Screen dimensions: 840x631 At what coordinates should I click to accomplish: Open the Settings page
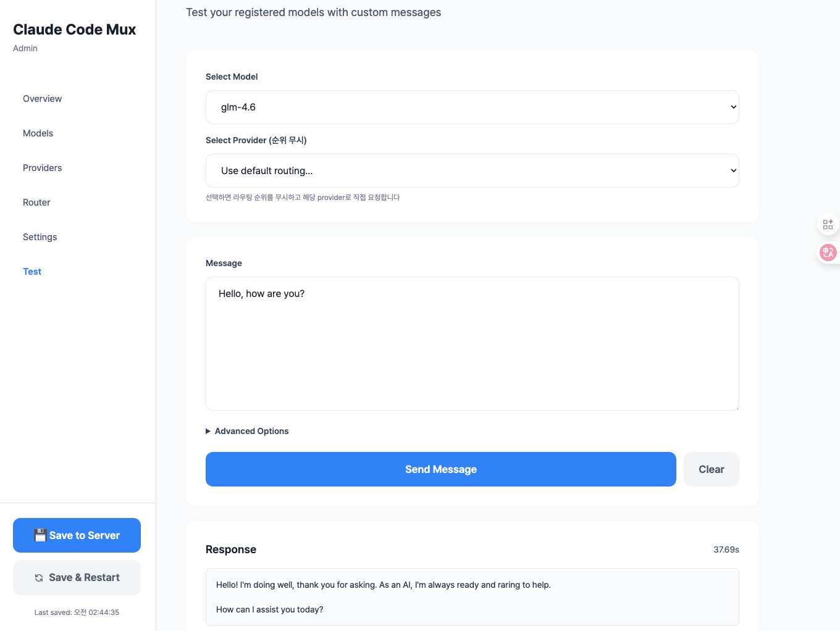(x=40, y=236)
